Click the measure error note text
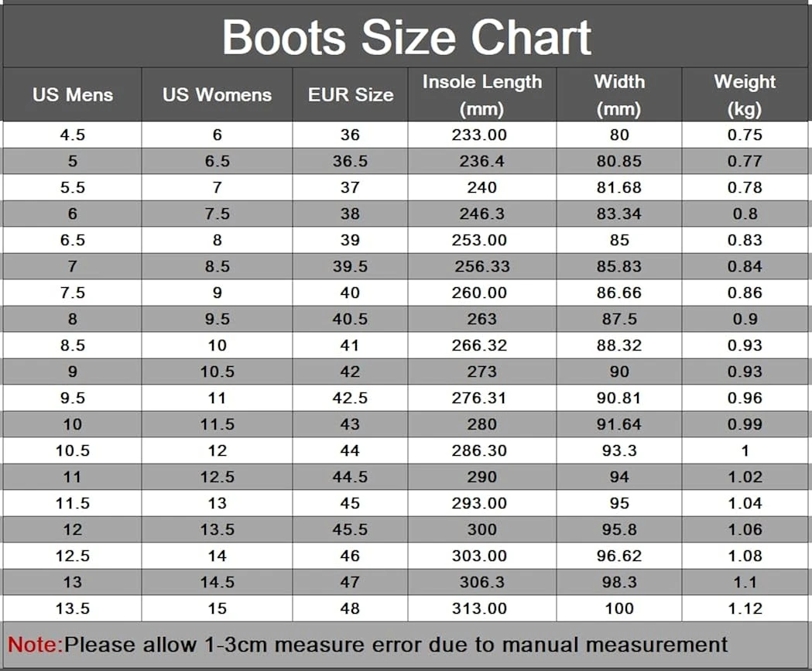Viewport: 812px width, 671px height. [x=396, y=644]
